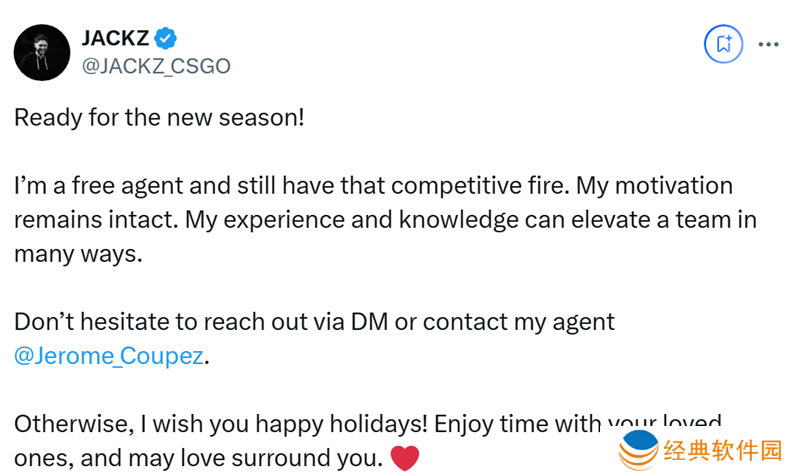Click the blue verified checkmark badge
Screen dimensions: 800x476
(166, 39)
